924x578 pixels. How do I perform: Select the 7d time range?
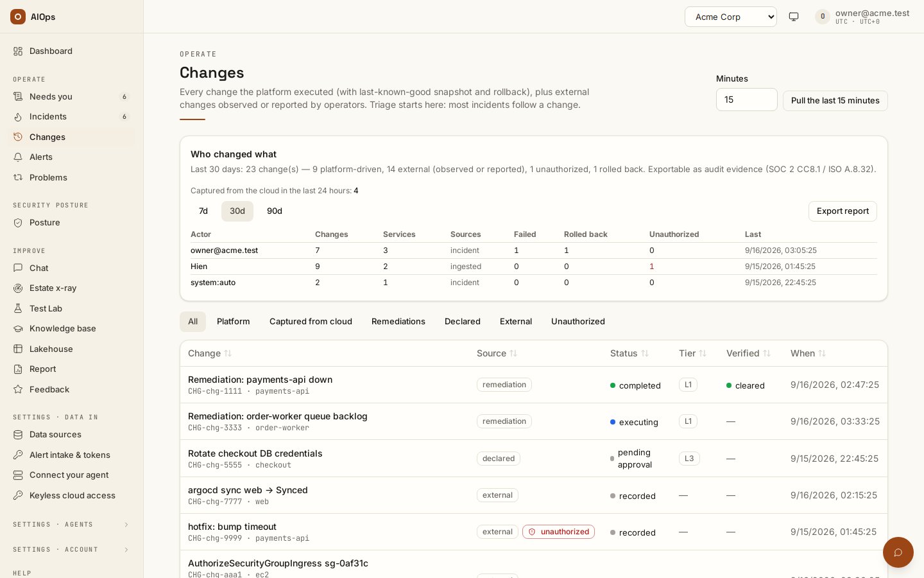203,211
